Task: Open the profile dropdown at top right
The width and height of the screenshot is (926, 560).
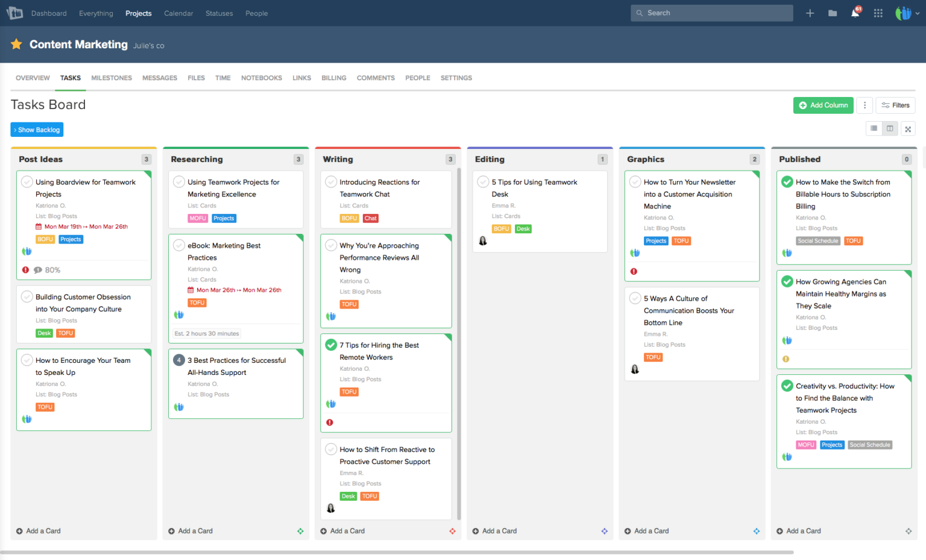Action: [907, 12]
